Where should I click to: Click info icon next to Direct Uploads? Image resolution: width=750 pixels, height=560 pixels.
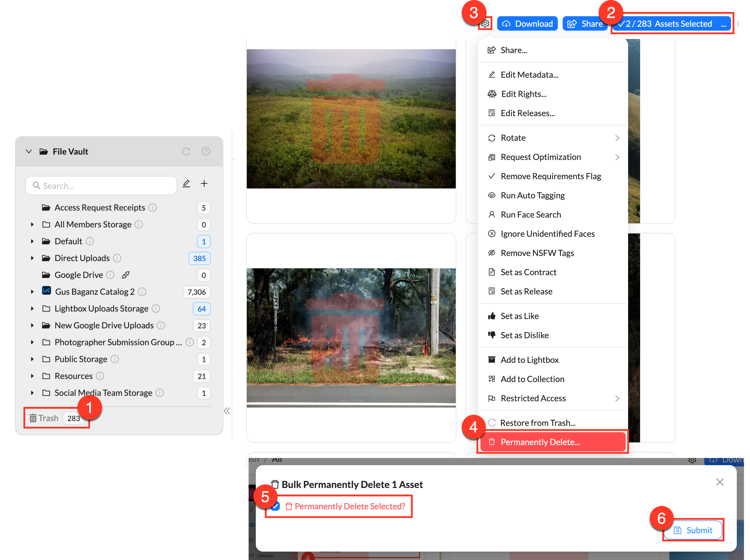click(117, 258)
